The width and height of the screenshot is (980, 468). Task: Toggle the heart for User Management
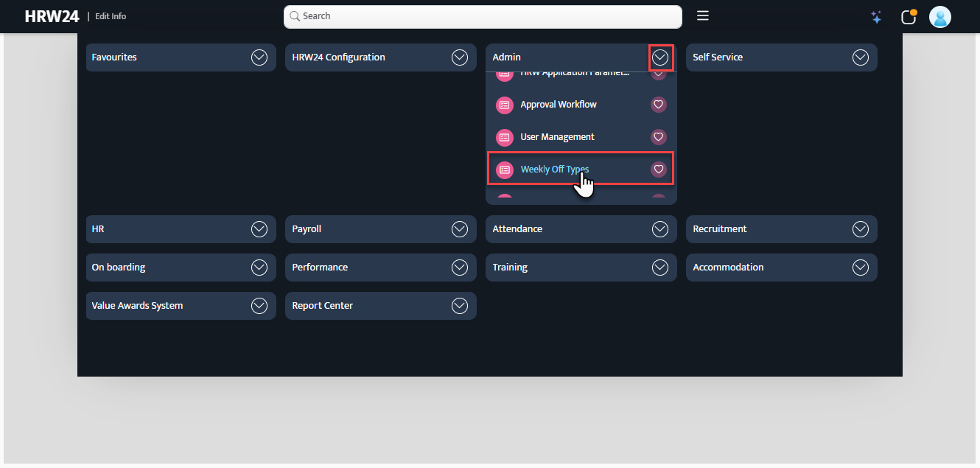(659, 137)
